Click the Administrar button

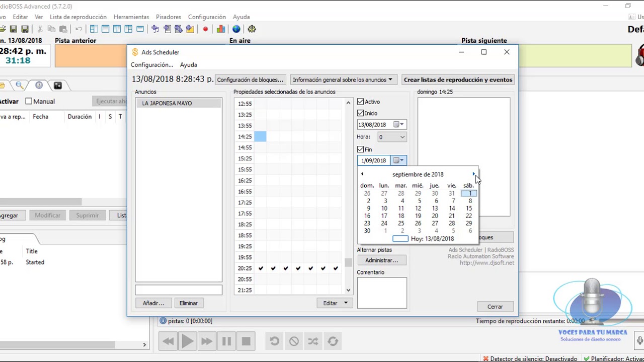[382, 260]
